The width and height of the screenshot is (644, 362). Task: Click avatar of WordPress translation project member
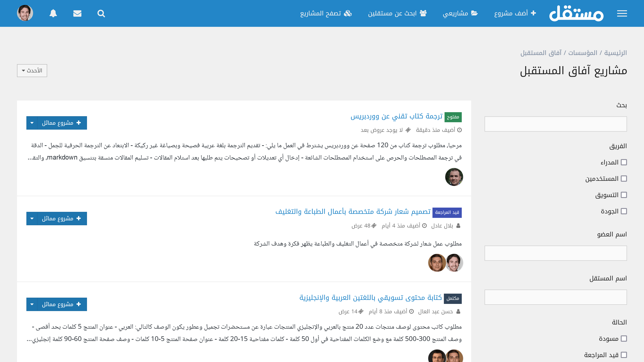point(454,177)
